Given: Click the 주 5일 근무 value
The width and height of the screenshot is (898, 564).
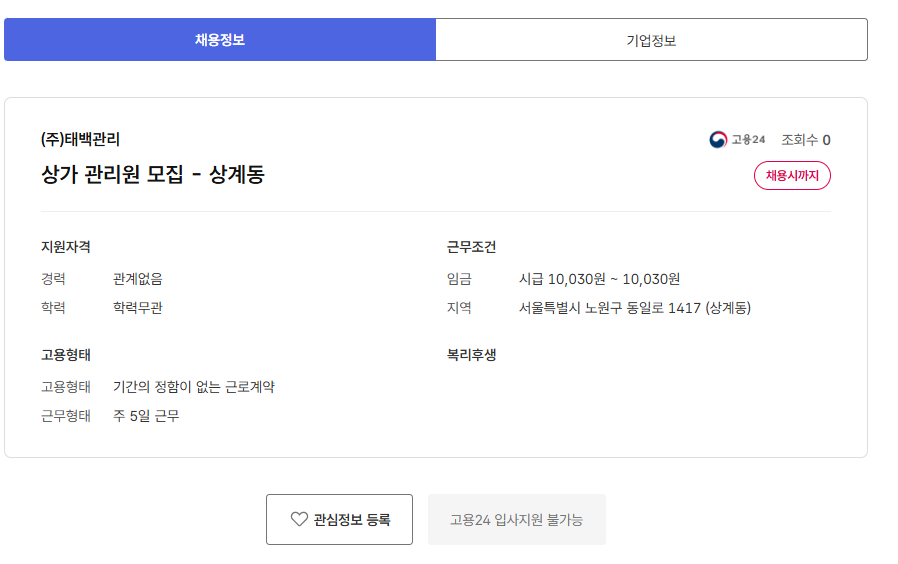Looking at the screenshot, I should pos(146,416).
